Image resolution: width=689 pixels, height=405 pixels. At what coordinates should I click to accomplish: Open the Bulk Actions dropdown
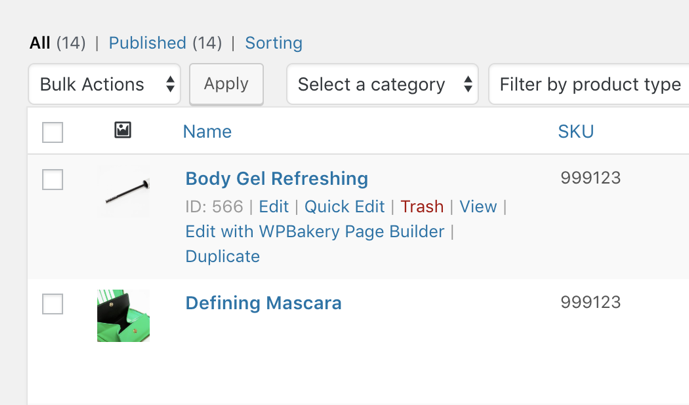point(105,84)
